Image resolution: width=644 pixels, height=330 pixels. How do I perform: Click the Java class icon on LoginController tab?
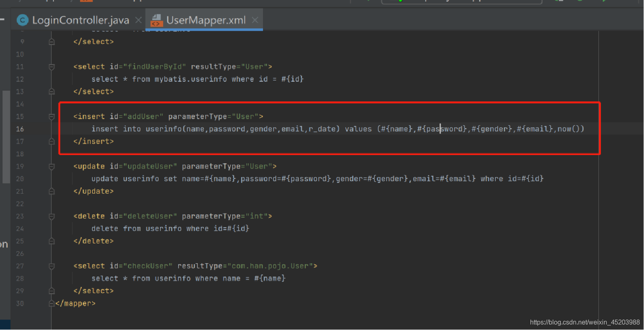click(x=22, y=20)
